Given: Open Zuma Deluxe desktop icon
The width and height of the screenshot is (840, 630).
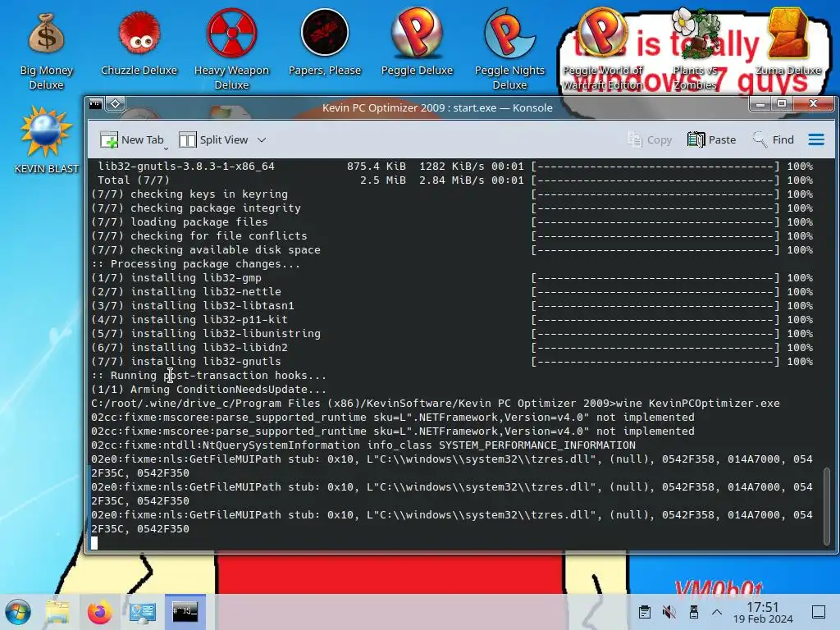Looking at the screenshot, I should point(787,43).
